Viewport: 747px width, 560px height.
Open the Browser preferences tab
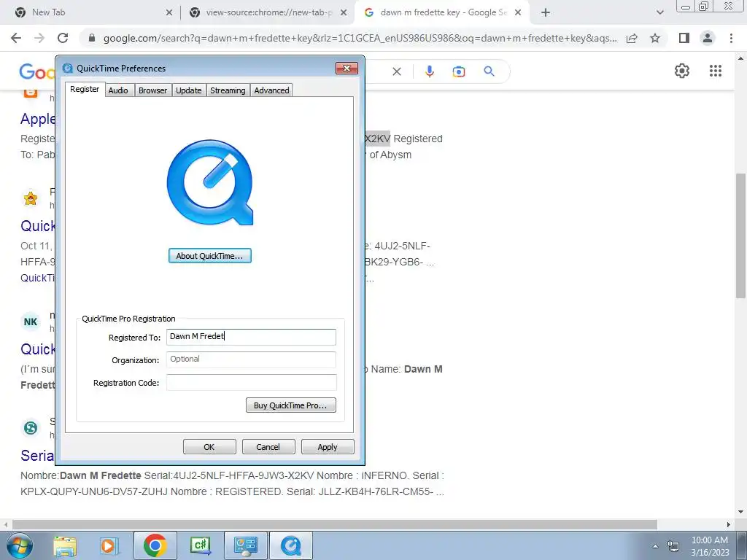152,90
